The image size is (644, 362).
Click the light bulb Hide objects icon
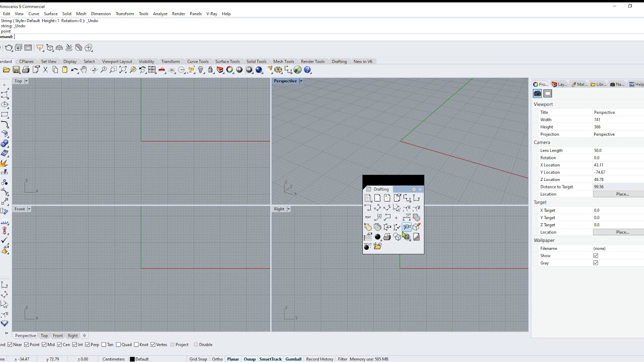pos(201,70)
